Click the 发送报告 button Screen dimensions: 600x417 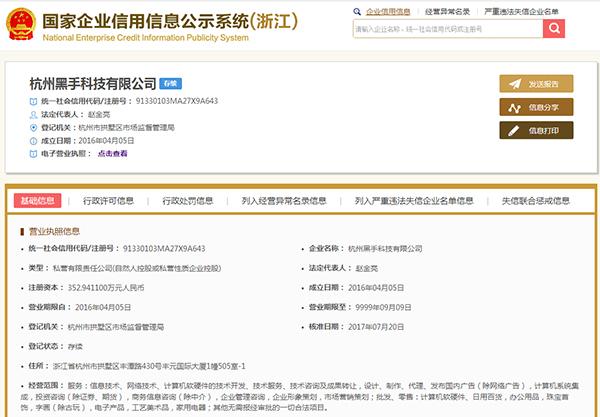click(x=536, y=84)
